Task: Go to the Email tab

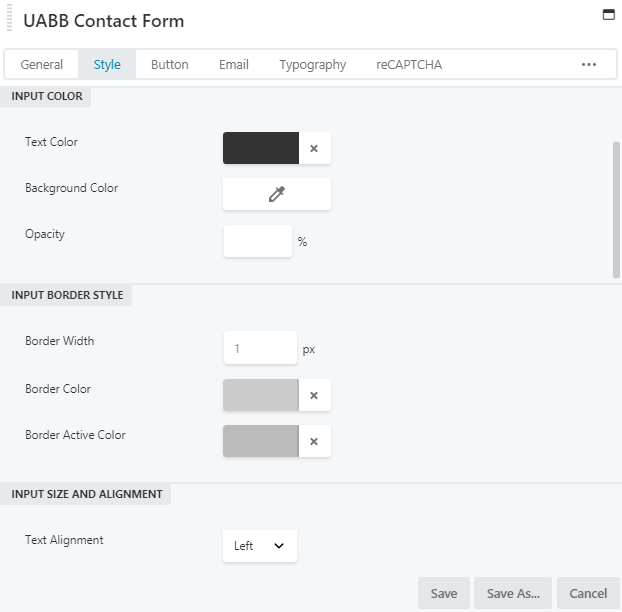Action: [234, 64]
